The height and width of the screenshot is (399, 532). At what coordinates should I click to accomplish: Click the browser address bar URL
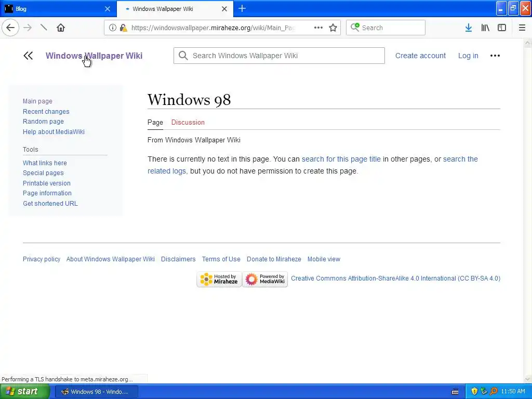[213, 28]
